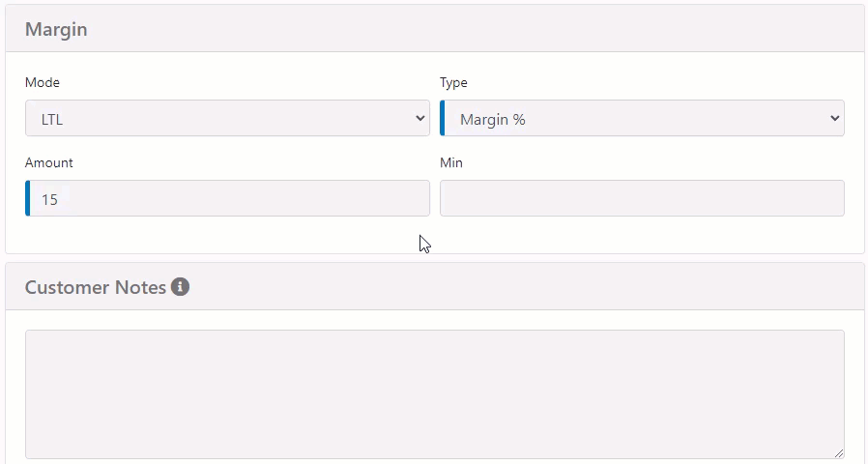This screenshot has height=464, width=868.
Task: Click the Mode field label
Action: coord(43,82)
